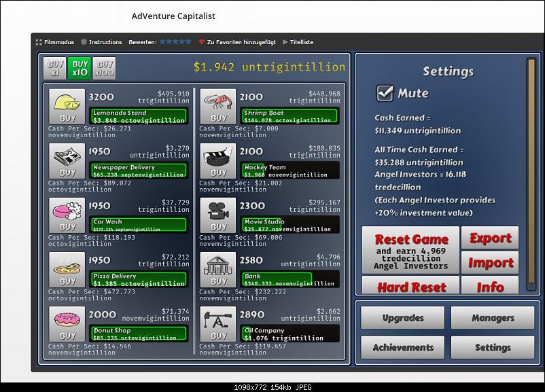545x392 pixels.
Task: Click the Filmmodus icon in the toolbar
Action: 39,41
